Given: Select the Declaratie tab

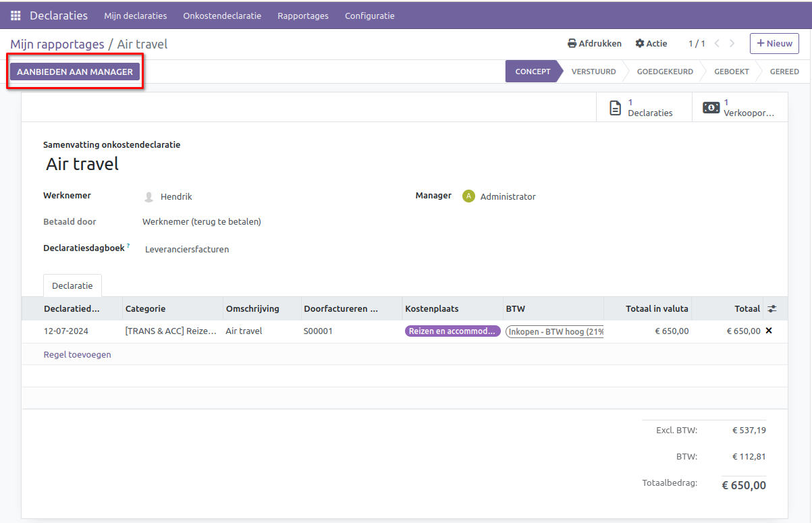Looking at the screenshot, I should [x=72, y=286].
